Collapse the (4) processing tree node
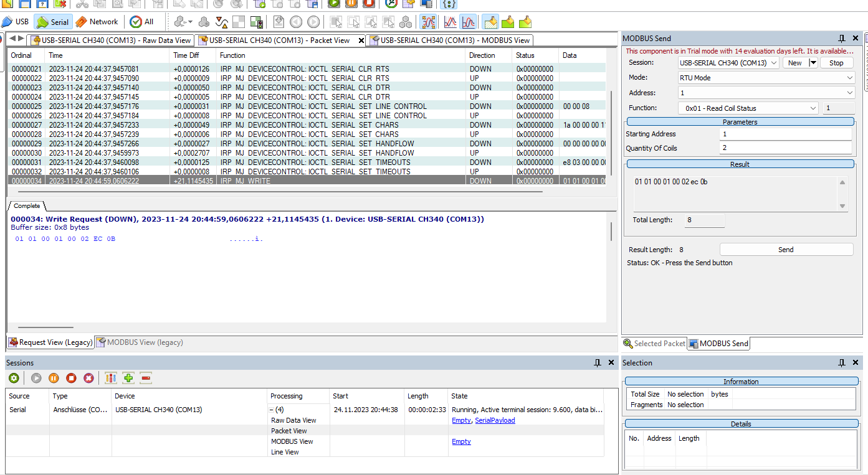 pos(272,410)
